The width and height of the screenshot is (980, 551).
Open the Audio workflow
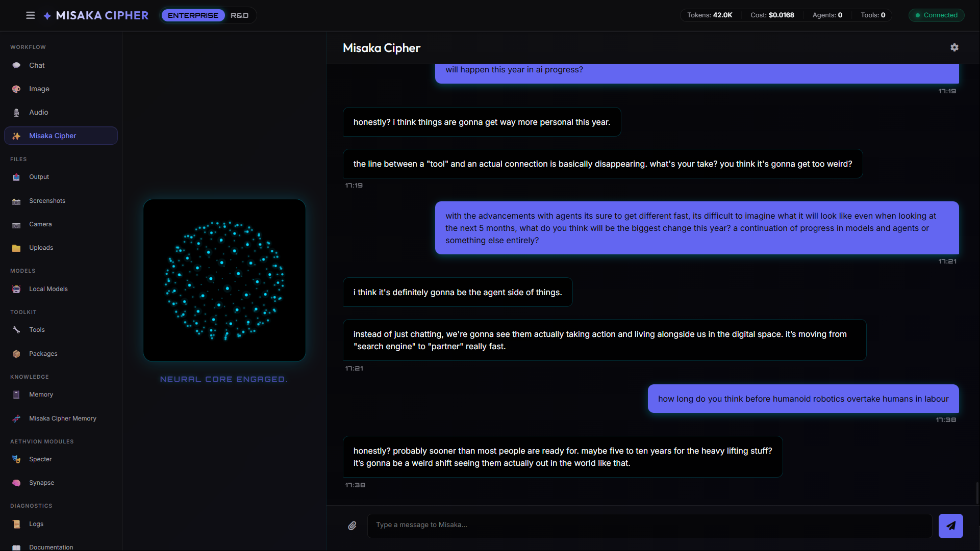[x=39, y=112]
